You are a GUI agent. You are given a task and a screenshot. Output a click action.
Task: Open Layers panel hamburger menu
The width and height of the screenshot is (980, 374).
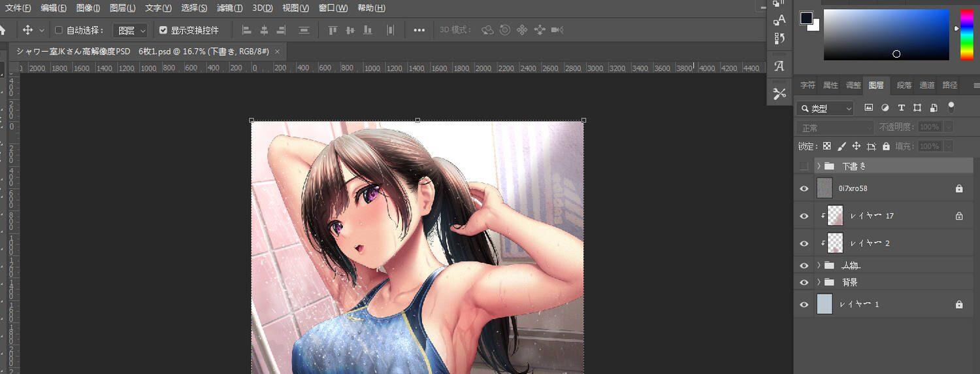coord(976,86)
